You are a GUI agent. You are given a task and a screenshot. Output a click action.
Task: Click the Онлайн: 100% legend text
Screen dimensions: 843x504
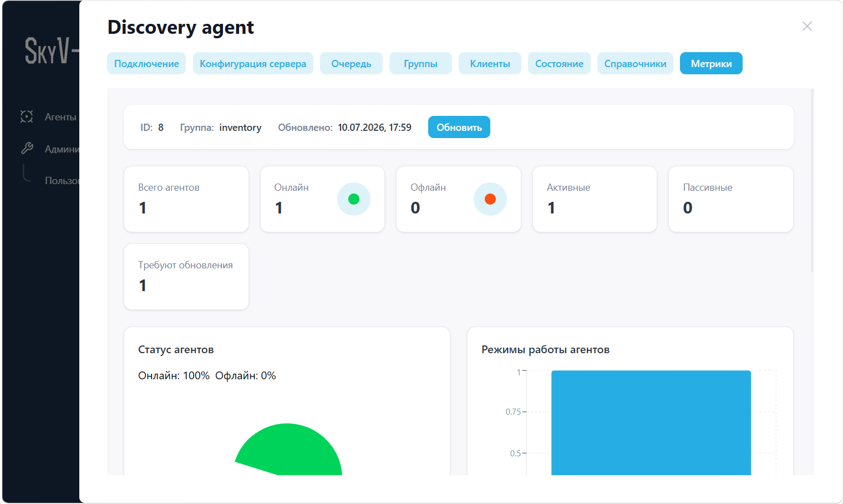[x=174, y=375]
